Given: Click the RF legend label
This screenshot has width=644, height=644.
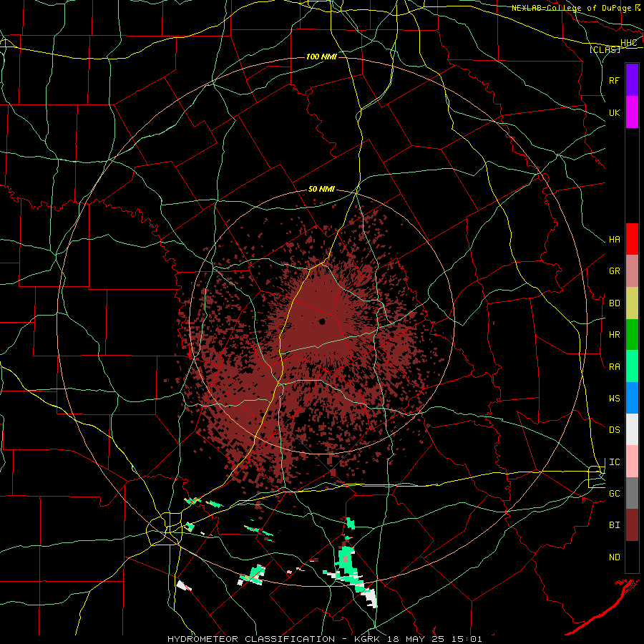Looking at the screenshot, I should (x=614, y=80).
